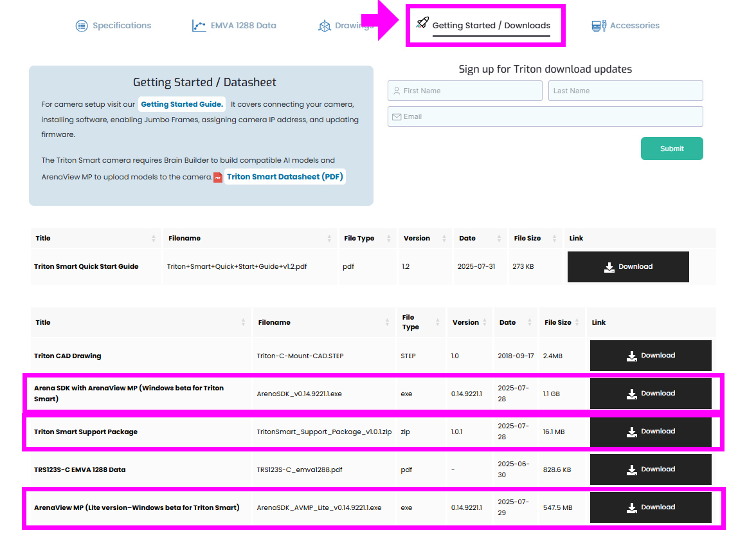Sort second table by File Size
The image size is (756, 546).
click(578, 323)
